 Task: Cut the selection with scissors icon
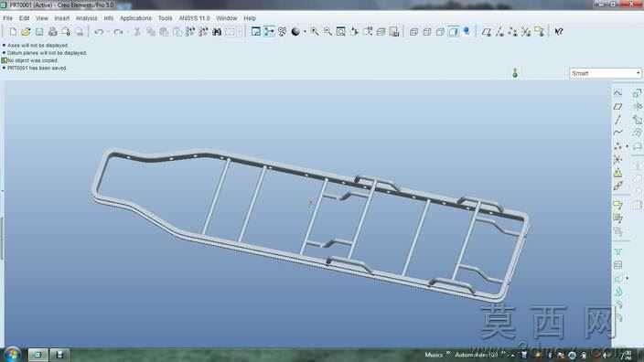pos(137,32)
